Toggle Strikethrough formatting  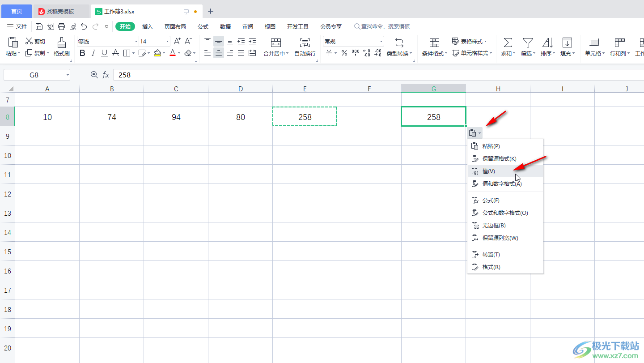pos(115,53)
